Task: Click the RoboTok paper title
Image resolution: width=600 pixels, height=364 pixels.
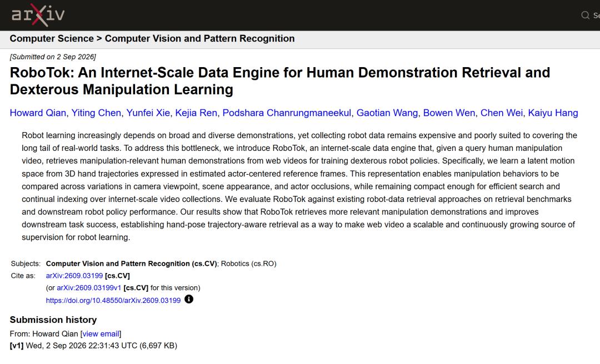Action: pyautogui.click(x=279, y=80)
